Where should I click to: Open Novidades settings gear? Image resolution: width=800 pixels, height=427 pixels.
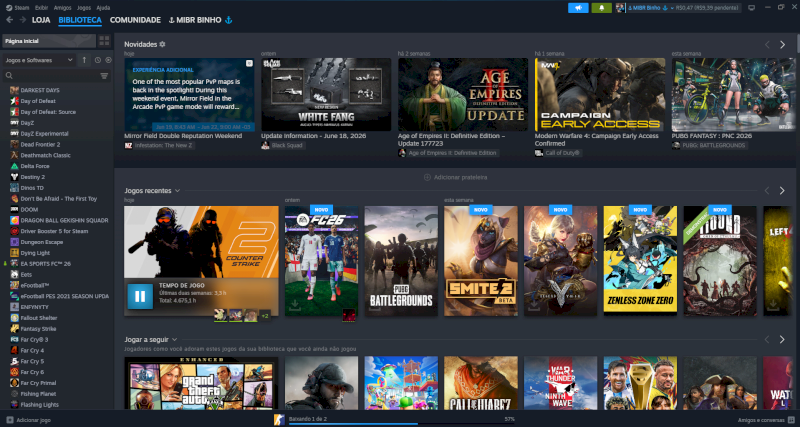[162, 44]
